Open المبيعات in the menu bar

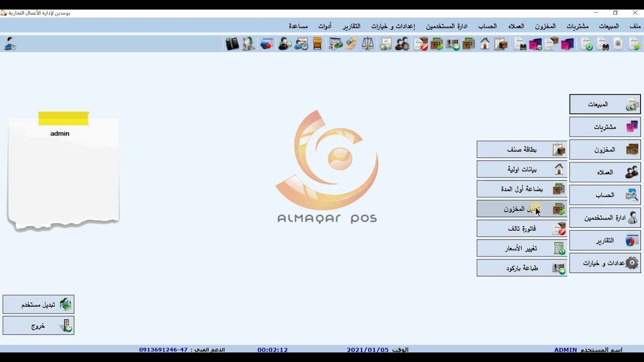coord(609,26)
